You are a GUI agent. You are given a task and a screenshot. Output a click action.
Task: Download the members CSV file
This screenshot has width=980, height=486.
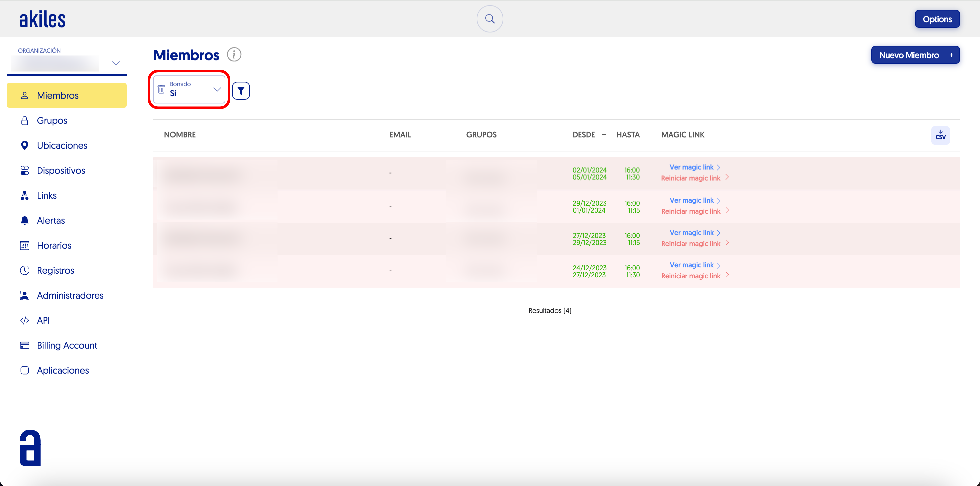(x=940, y=135)
